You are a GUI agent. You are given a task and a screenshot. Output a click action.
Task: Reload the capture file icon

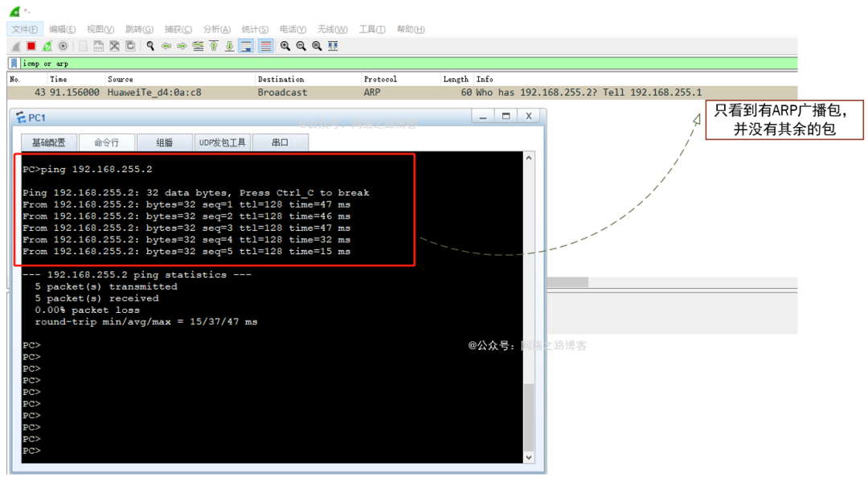point(131,46)
